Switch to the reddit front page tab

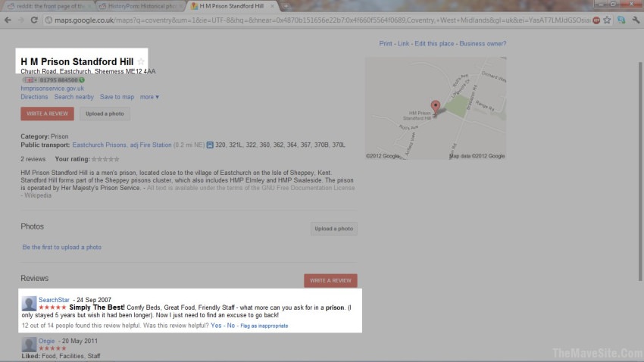click(48, 6)
